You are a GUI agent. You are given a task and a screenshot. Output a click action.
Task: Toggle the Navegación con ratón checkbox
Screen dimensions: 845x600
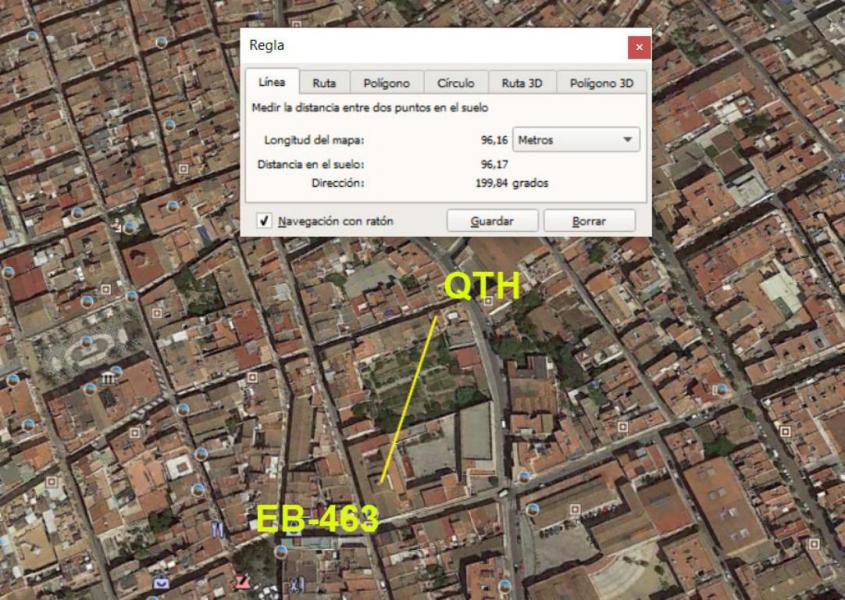(264, 221)
